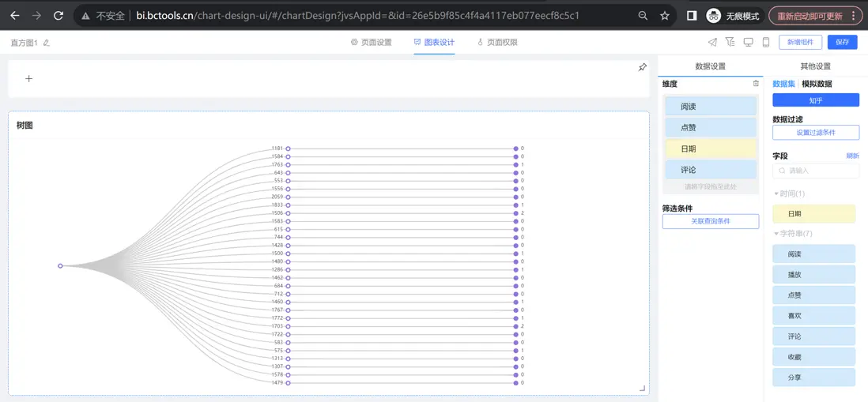Click the pencil edit icon beside 直方图1
This screenshot has height=402, width=868.
(x=47, y=43)
